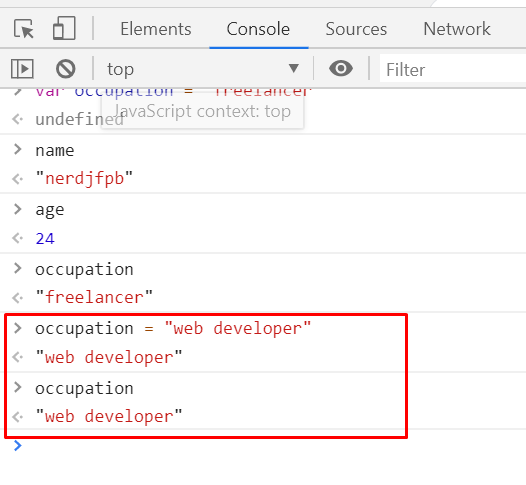
Task: Click the chevron before the name entry
Action: coord(18,149)
